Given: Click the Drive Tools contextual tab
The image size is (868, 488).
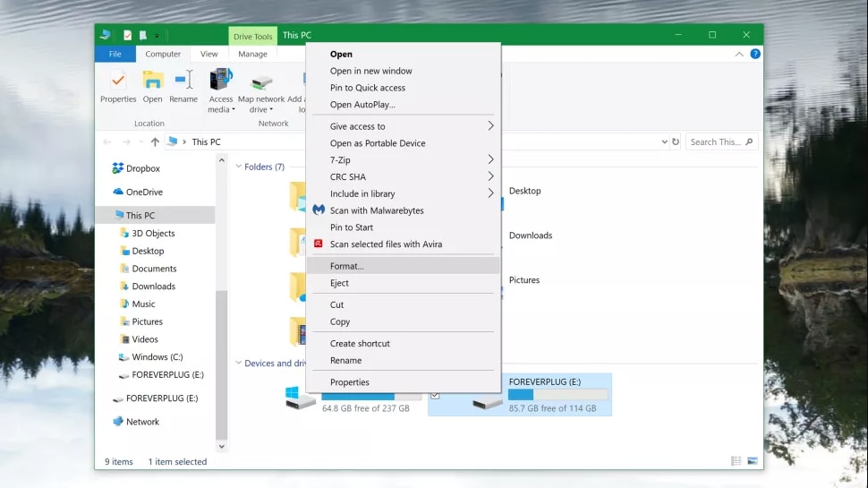Looking at the screenshot, I should pos(252,36).
